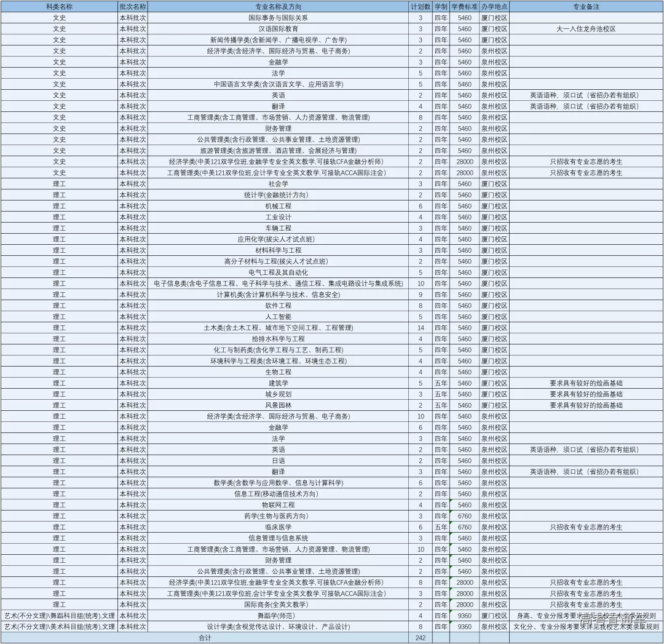Click the 专业备注 column header
This screenshot has width=664, height=644.
click(586, 7)
